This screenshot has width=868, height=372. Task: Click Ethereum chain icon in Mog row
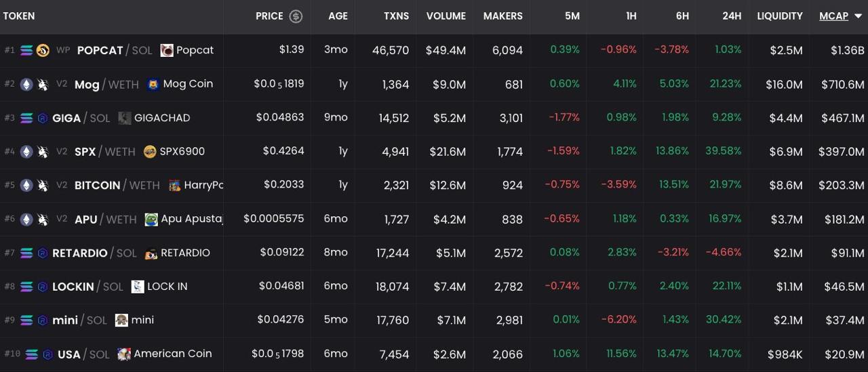pyautogui.click(x=26, y=85)
